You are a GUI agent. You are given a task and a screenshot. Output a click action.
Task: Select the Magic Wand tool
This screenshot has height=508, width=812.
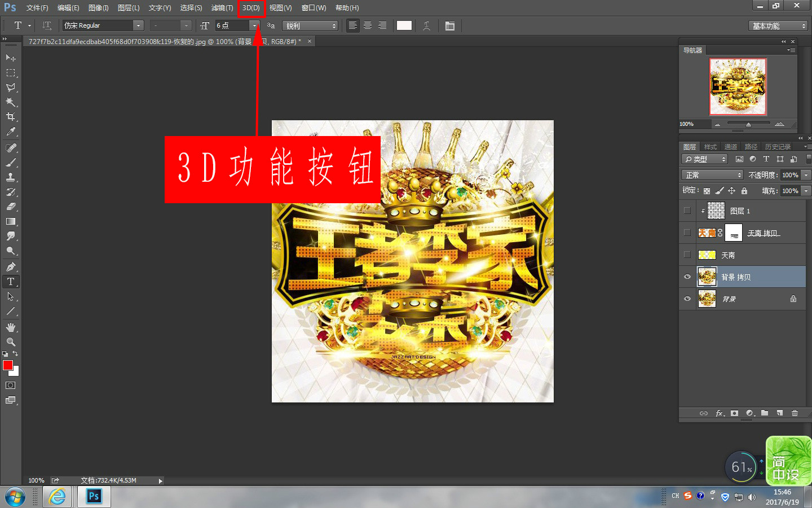click(11, 102)
